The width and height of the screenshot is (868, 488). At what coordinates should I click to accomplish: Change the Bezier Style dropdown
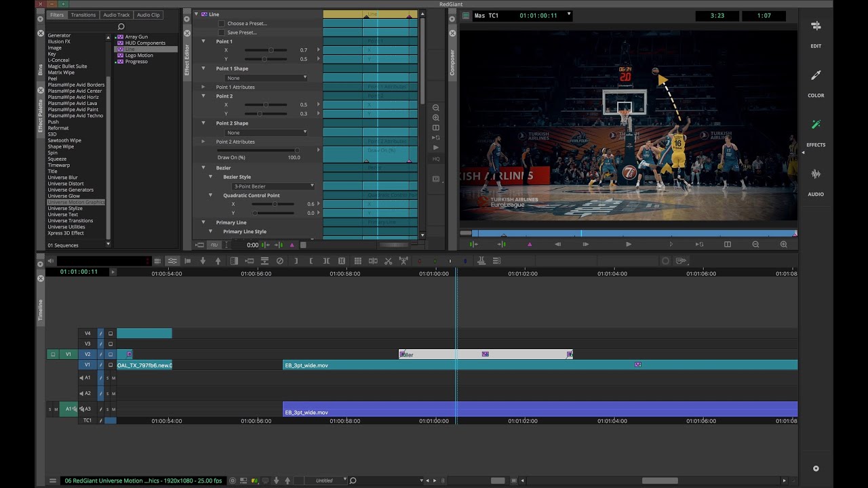[273, 186]
